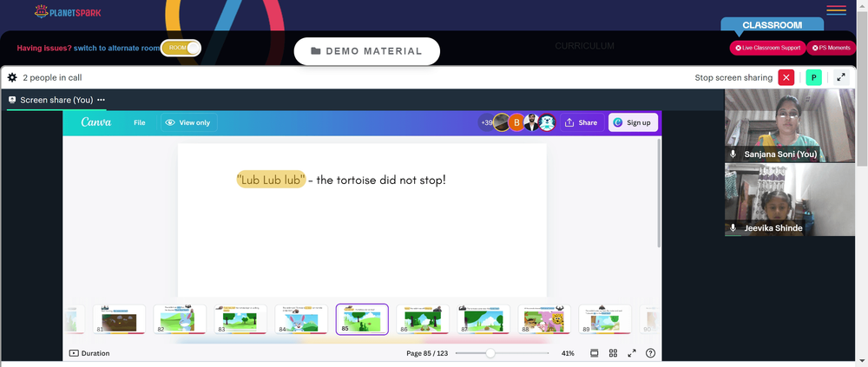Open call settings gear icon
868x367 pixels.
[12, 77]
